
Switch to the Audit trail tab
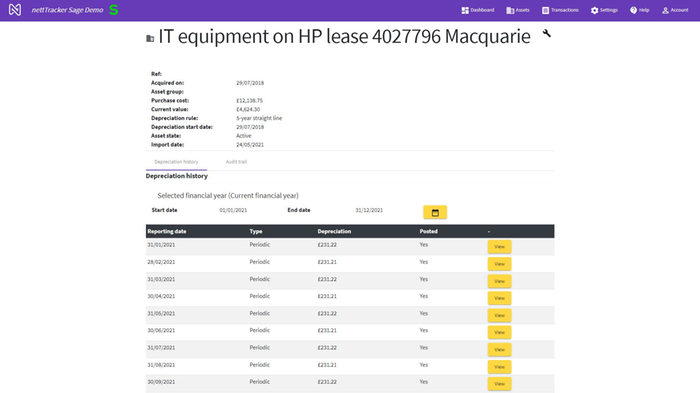[236, 162]
